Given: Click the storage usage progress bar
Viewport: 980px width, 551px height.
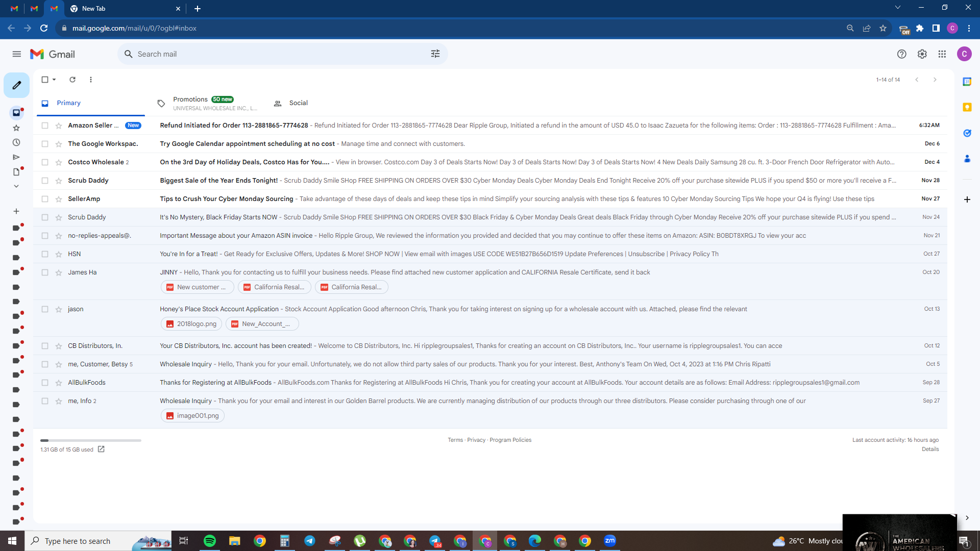Looking at the screenshot, I should click(x=91, y=440).
